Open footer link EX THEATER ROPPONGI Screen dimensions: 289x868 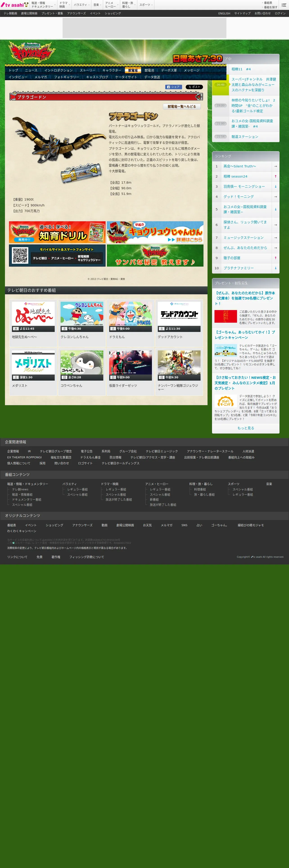click(25, 457)
